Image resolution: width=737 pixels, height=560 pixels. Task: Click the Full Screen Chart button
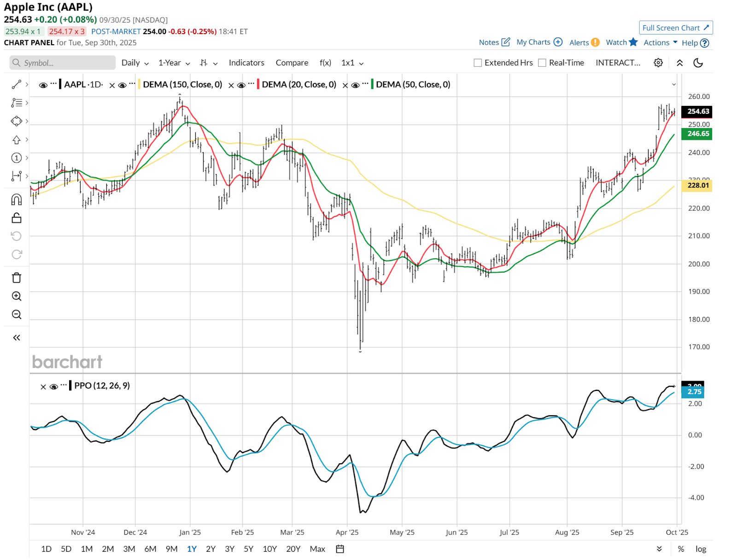(676, 28)
